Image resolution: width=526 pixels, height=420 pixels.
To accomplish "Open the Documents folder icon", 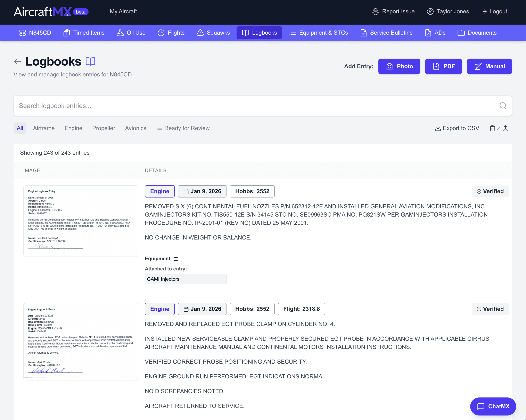I will point(461,32).
